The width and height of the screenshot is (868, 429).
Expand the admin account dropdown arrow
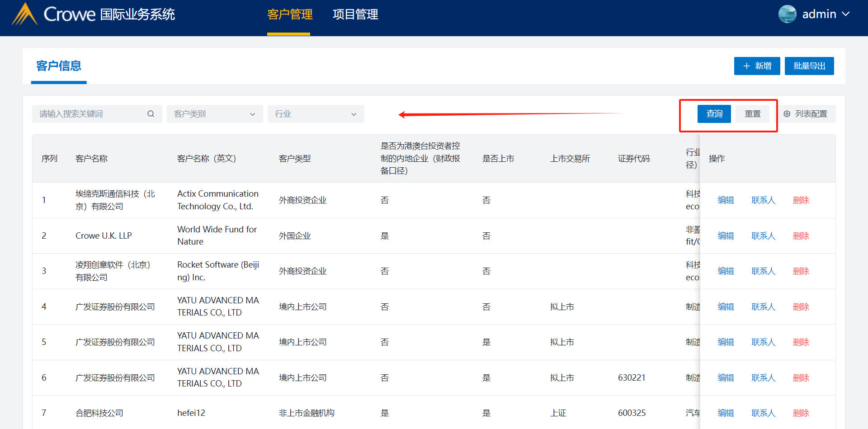(846, 14)
